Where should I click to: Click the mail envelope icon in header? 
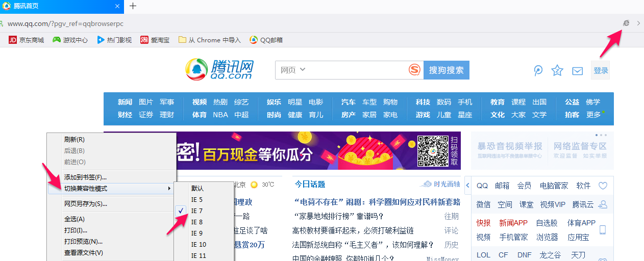pos(577,71)
